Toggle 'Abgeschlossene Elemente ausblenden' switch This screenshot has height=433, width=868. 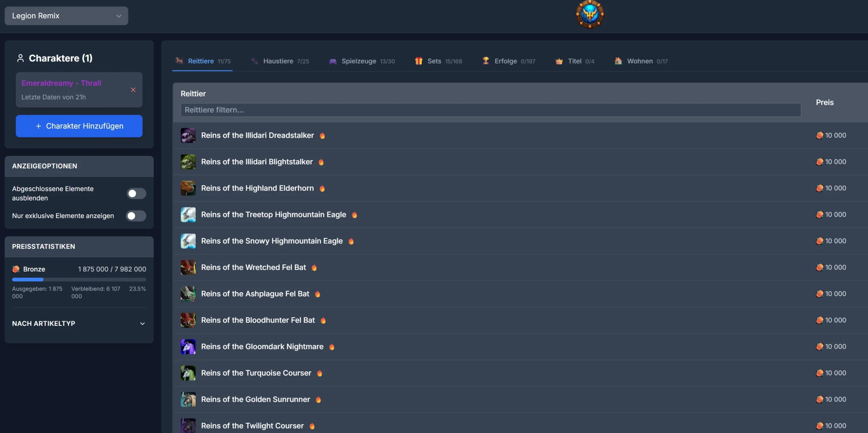pos(136,193)
